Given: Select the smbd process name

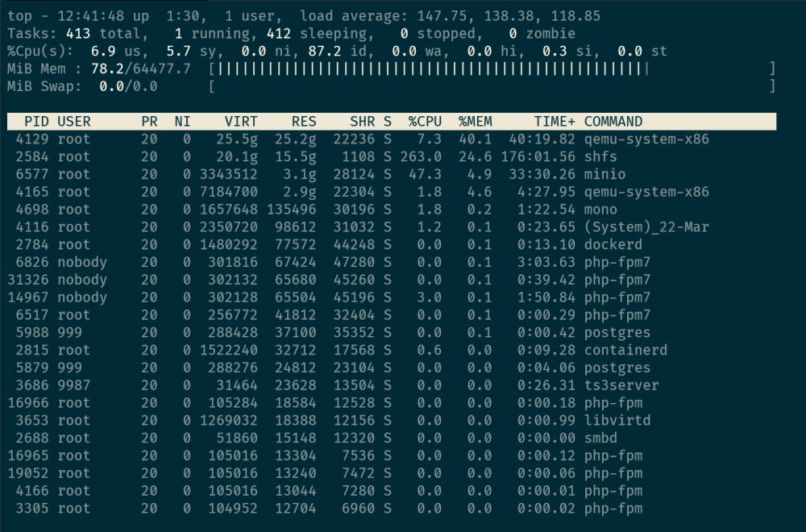Looking at the screenshot, I should click(600, 438).
